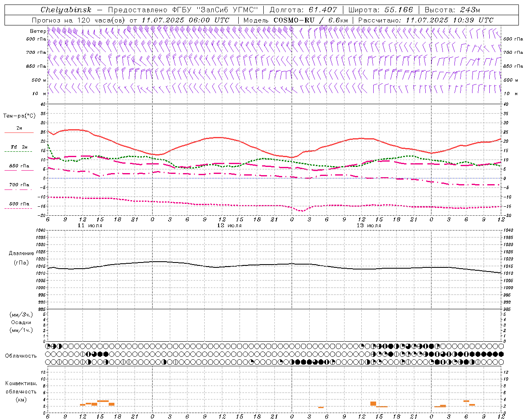This screenshot has width=525, height=420.
Task: Click the Высота: 243м value
Action: click(452, 10)
